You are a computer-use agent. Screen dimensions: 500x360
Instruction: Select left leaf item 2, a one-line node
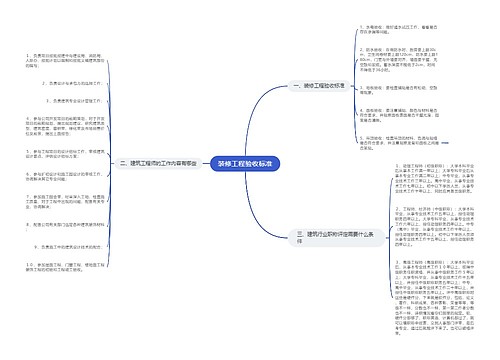72,83
